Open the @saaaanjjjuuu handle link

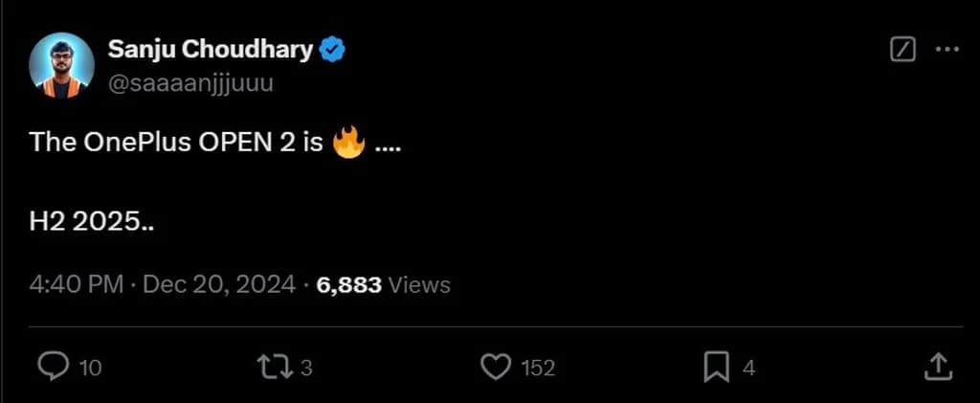coord(191,82)
